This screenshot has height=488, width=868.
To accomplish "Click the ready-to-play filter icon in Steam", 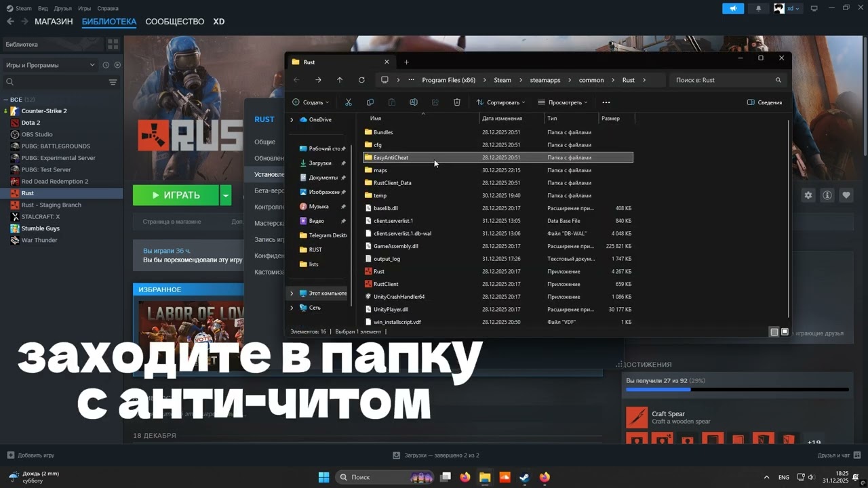I will 117,65.
